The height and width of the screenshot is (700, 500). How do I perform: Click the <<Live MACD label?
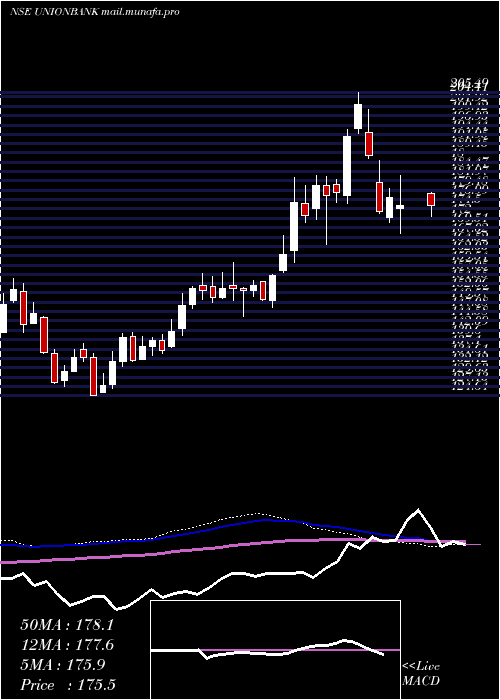pos(421,674)
